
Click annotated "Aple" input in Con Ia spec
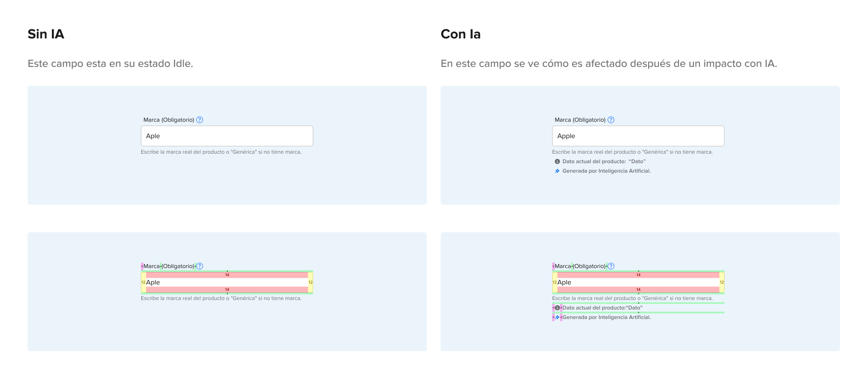638,282
